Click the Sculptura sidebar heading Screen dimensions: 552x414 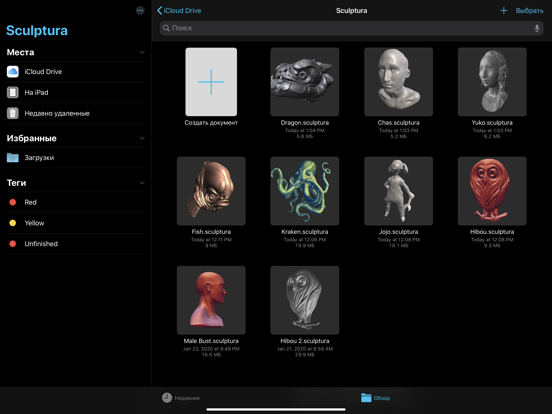click(x=37, y=31)
